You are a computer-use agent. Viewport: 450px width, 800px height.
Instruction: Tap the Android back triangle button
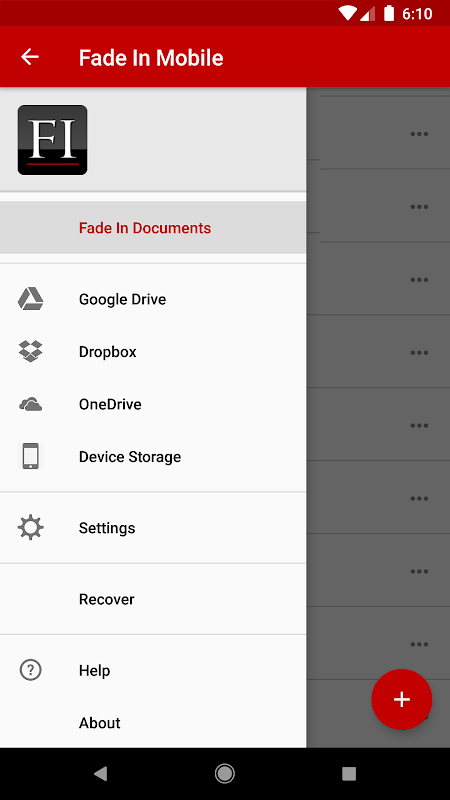click(101, 774)
